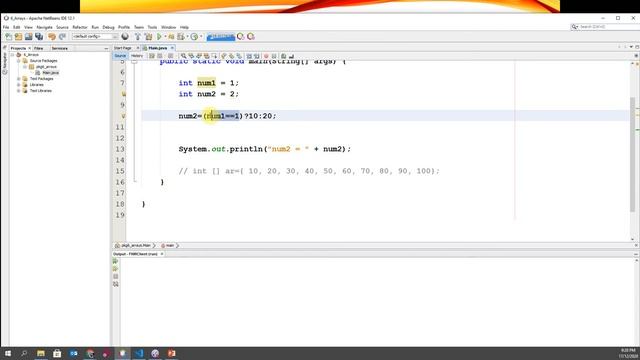The height and width of the screenshot is (360, 640).
Task: Click the last icon on the main toolbar
Action: pos(251,37)
